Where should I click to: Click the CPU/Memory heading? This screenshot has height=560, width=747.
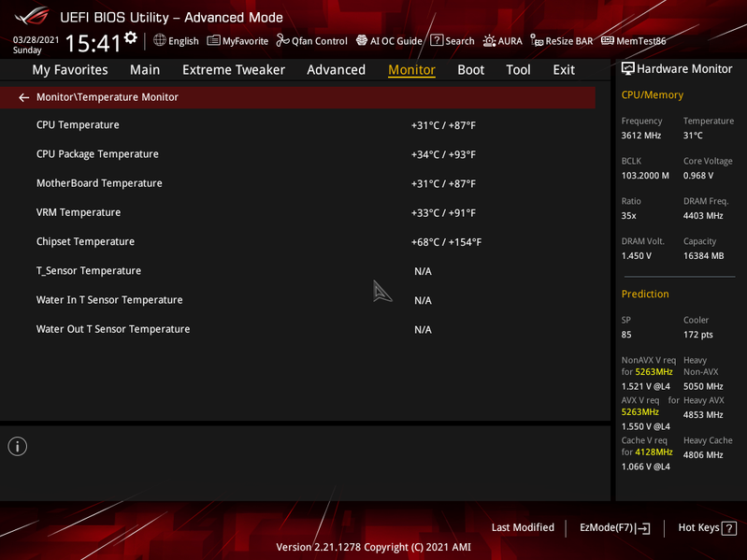653,94
